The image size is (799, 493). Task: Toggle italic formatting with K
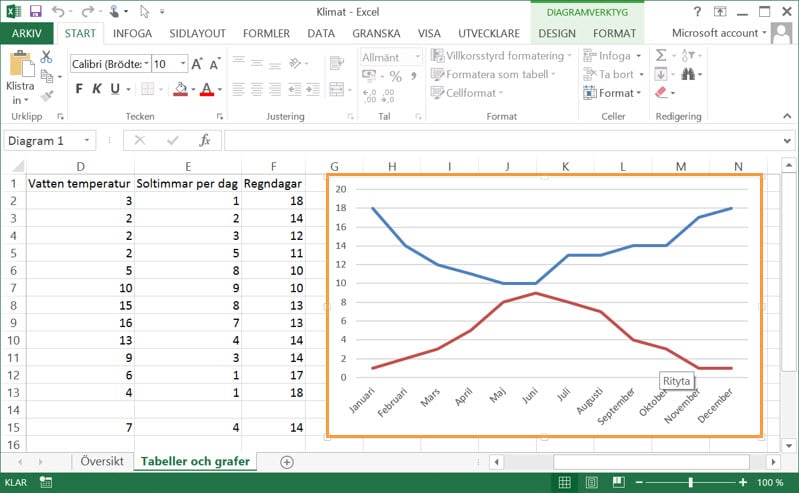pyautogui.click(x=97, y=89)
